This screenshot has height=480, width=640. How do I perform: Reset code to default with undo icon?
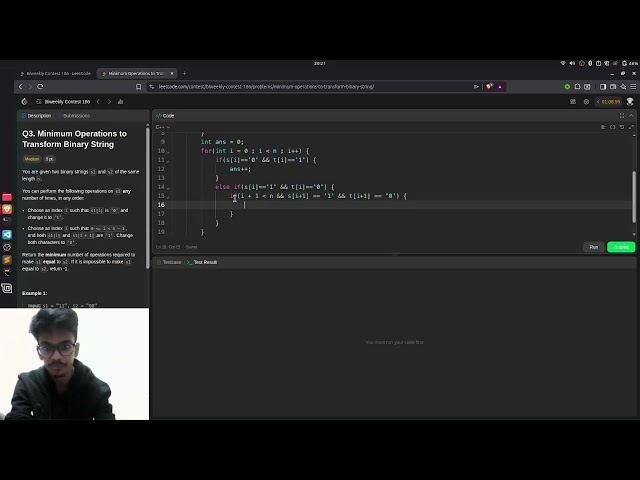pos(622,127)
